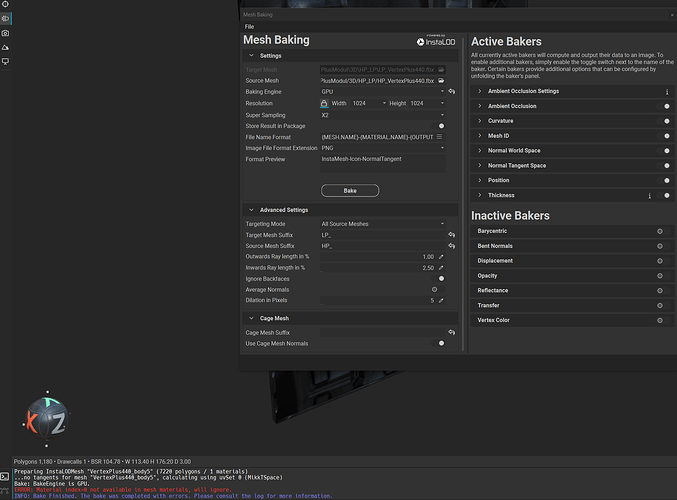
Task: Click the mountain-shaped icon in left sidebar
Action: (5, 47)
